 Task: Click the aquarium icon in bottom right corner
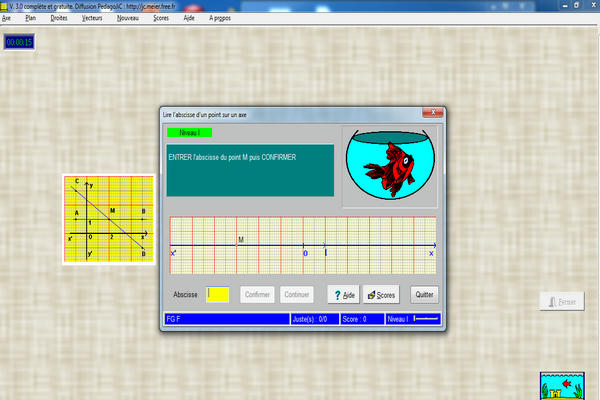coord(560,385)
